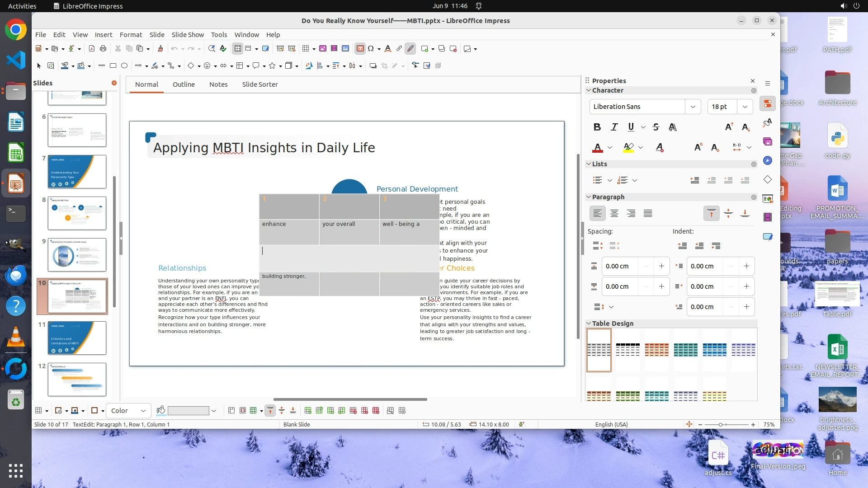Select slide 11 thumbnail in Slides panel
Viewport: 868px width, 488px height.
pyautogui.click(x=77, y=338)
